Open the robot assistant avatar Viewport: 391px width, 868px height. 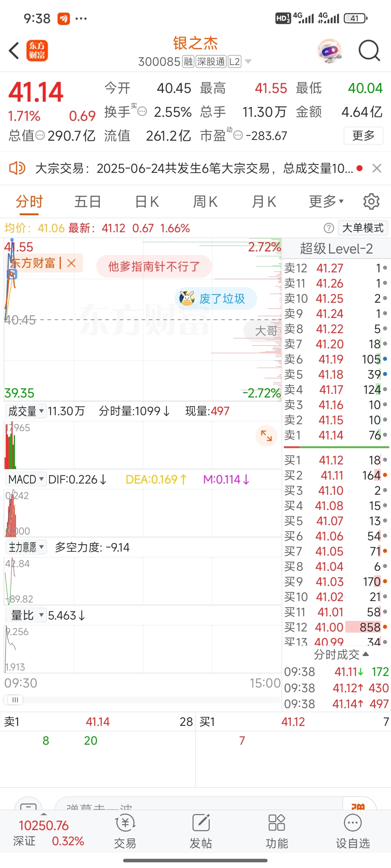[330, 51]
